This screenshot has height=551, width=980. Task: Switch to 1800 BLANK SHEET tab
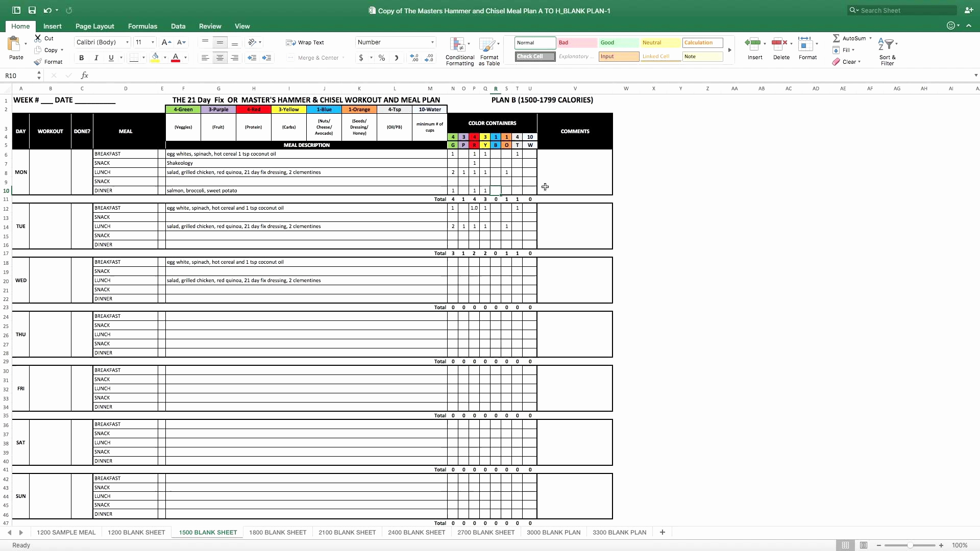tap(278, 532)
